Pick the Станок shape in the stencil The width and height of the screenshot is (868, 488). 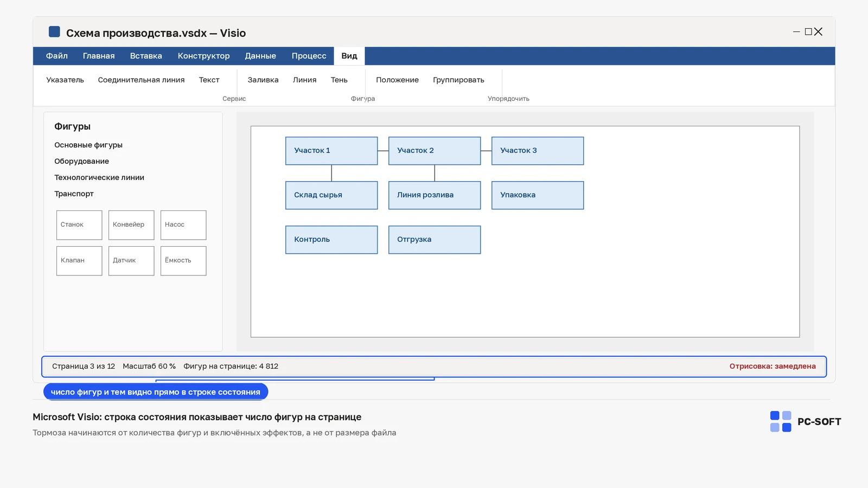click(x=79, y=225)
